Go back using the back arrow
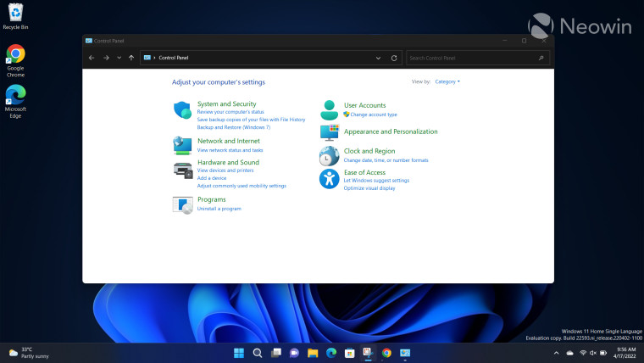The image size is (644, 363). click(92, 58)
